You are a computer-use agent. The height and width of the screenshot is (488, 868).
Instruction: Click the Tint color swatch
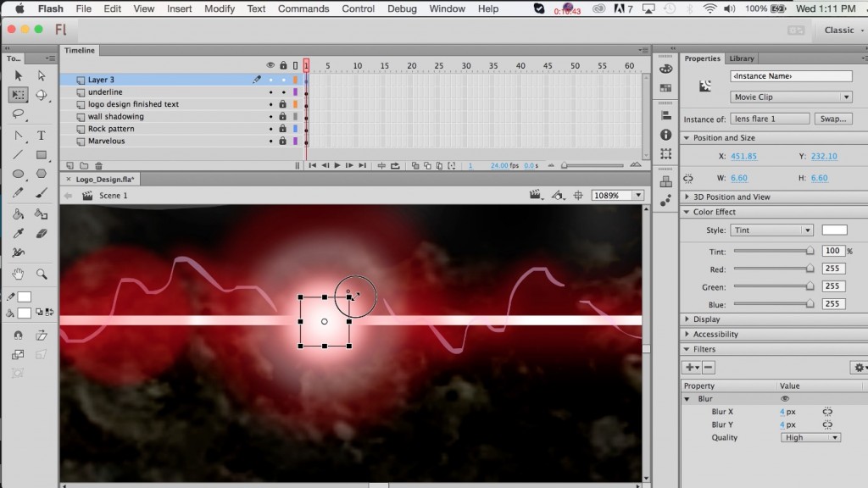[x=833, y=229]
